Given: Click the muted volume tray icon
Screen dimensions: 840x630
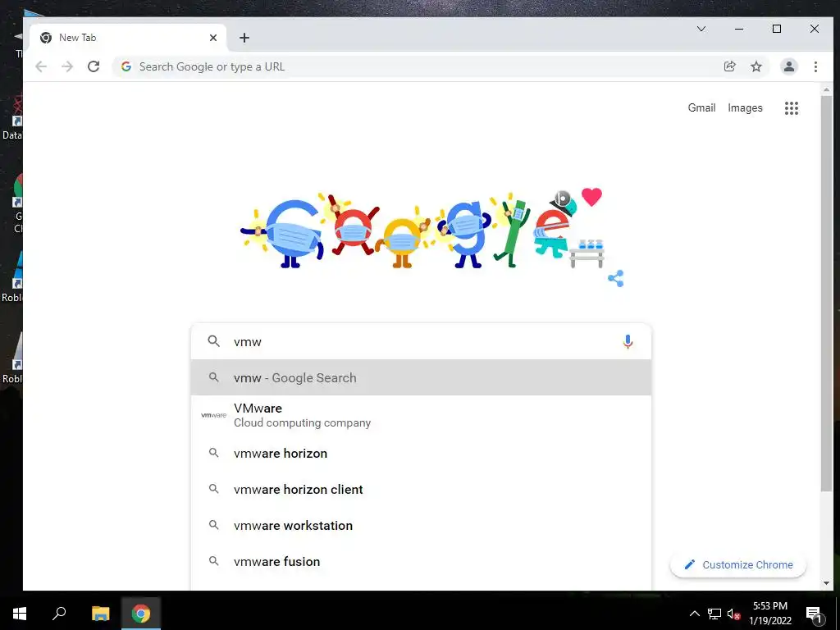Looking at the screenshot, I should 733,614.
